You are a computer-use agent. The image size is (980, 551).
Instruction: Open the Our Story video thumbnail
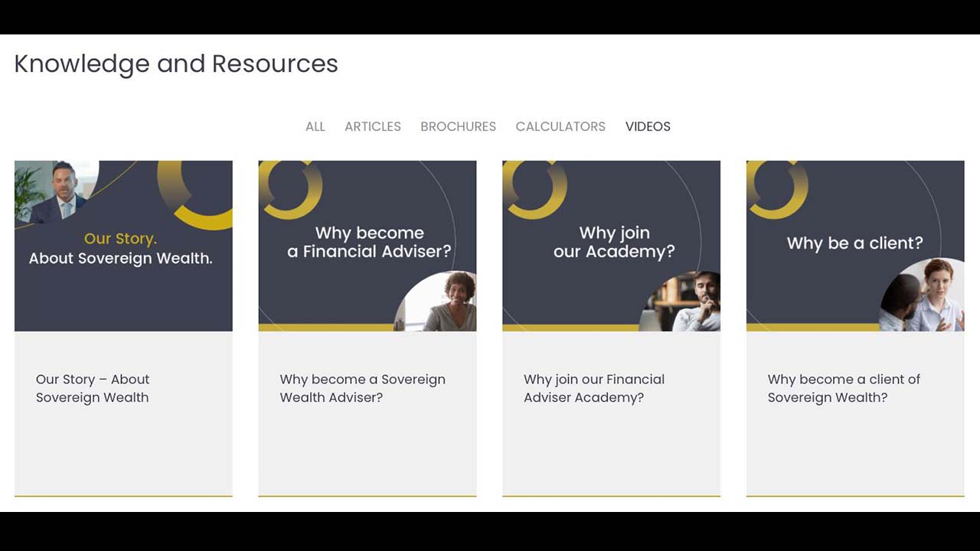click(x=123, y=246)
